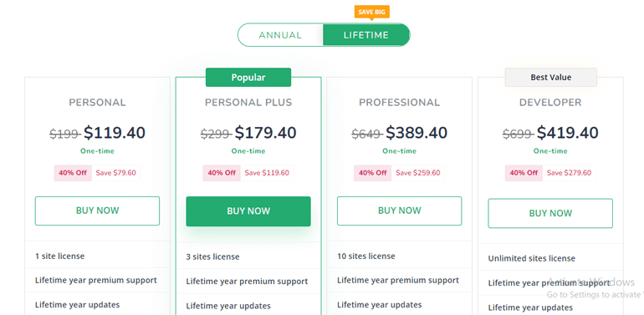Click the 40% Off tag under Professional
Image resolution: width=644 pixels, height=315 pixels.
click(x=373, y=173)
